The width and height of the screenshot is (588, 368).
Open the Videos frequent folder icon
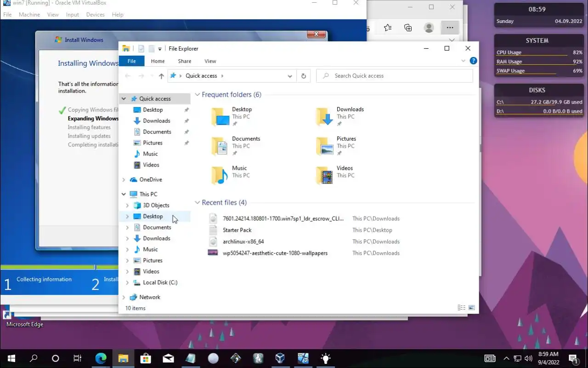325,176
